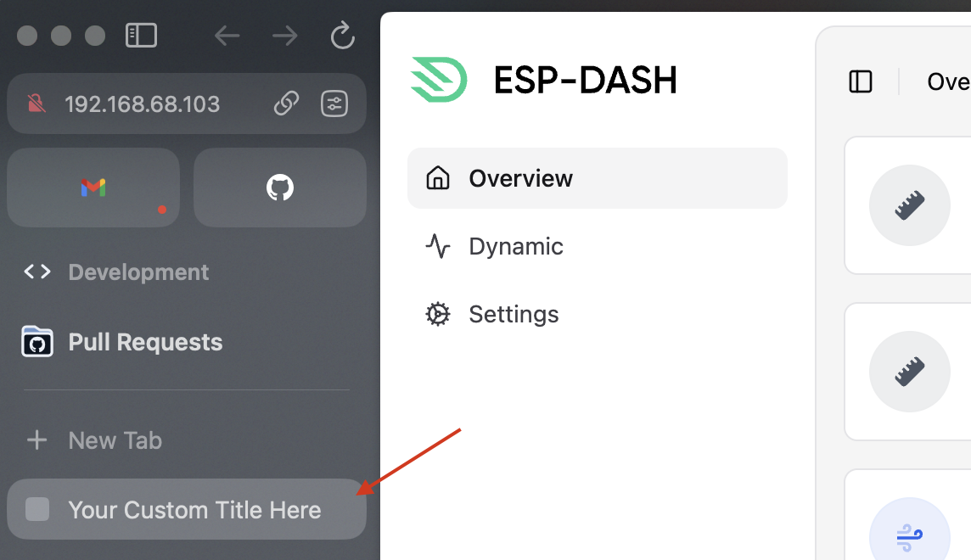Go back with the left arrow
Screen dimensions: 971x560
pyautogui.click(x=227, y=36)
